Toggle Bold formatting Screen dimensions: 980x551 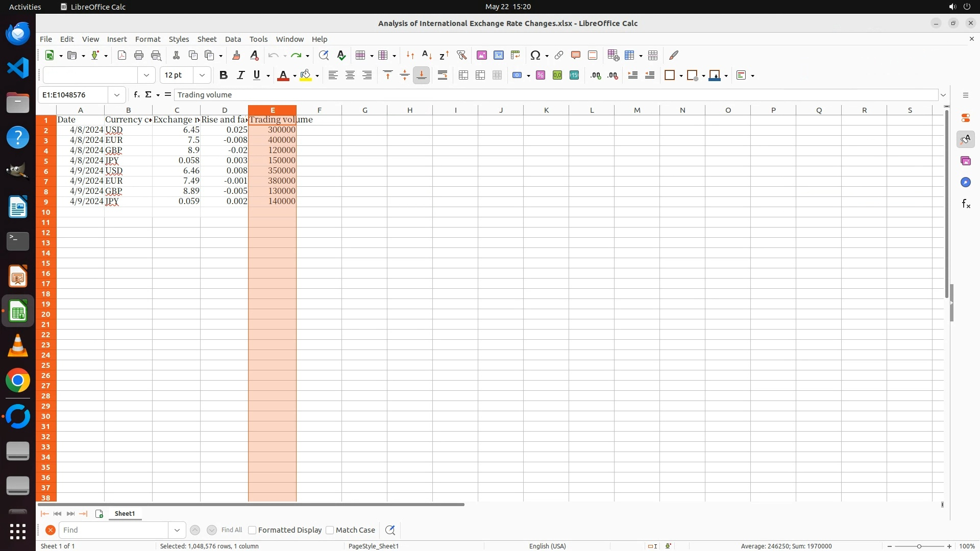(x=223, y=76)
